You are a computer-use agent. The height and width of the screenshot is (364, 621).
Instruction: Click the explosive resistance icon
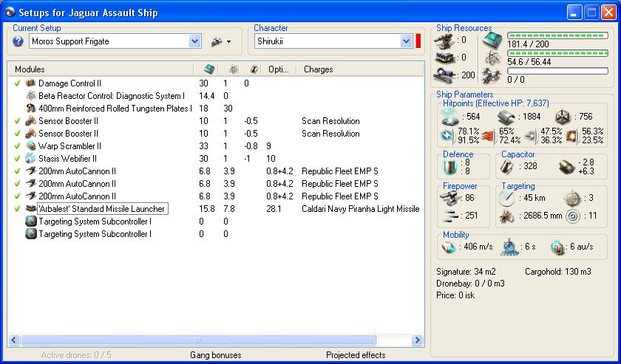tap(572, 136)
